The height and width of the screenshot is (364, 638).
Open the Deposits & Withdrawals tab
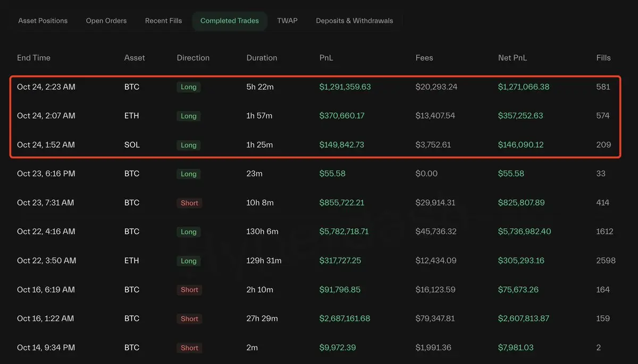[355, 21]
